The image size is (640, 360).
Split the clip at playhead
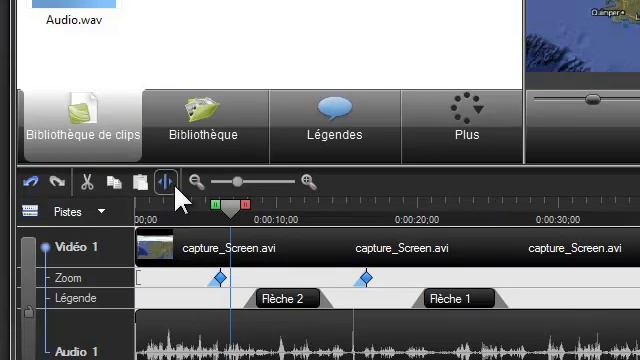166,182
